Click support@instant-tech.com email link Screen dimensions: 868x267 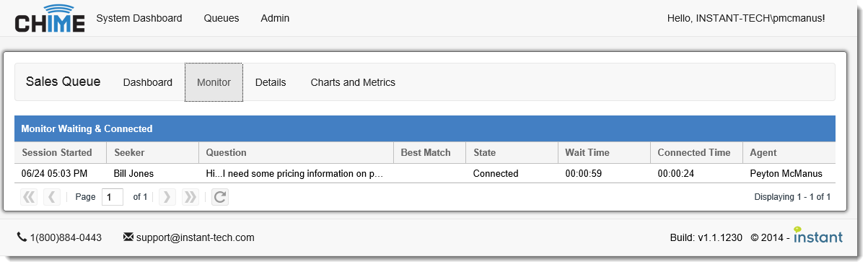195,237
